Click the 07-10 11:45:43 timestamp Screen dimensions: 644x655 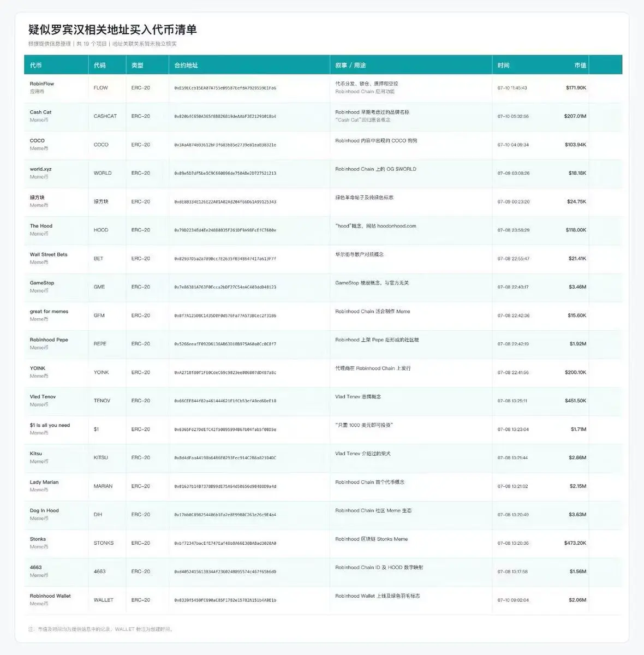pos(512,88)
